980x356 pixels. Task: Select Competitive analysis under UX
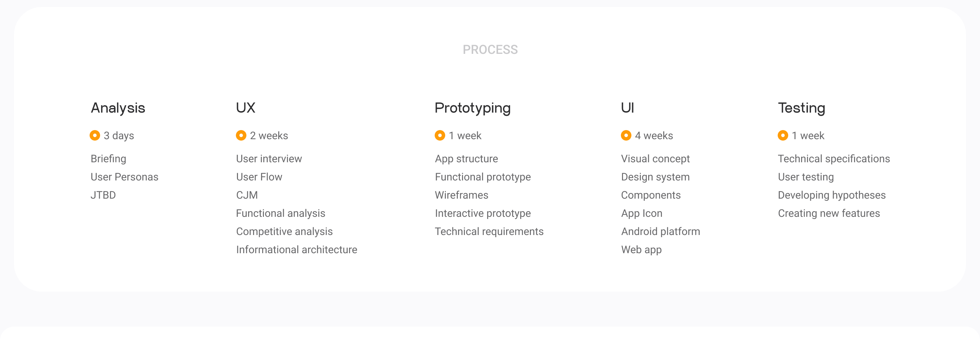[284, 232]
